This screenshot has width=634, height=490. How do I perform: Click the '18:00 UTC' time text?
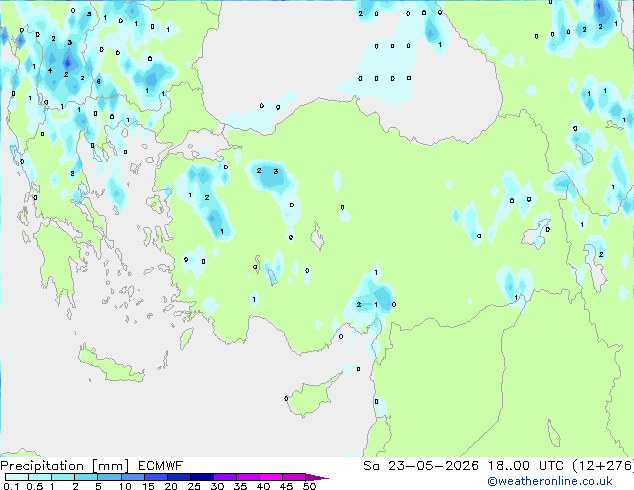pos(526,466)
